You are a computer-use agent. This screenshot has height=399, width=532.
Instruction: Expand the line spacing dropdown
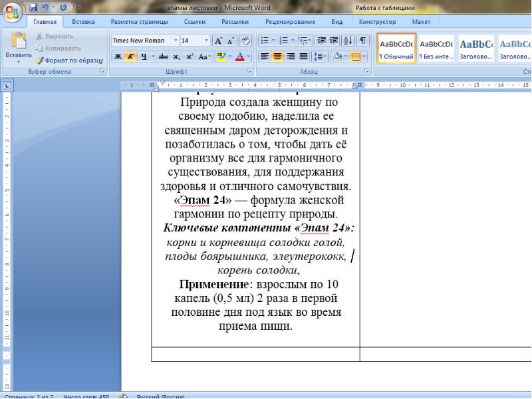coord(321,57)
